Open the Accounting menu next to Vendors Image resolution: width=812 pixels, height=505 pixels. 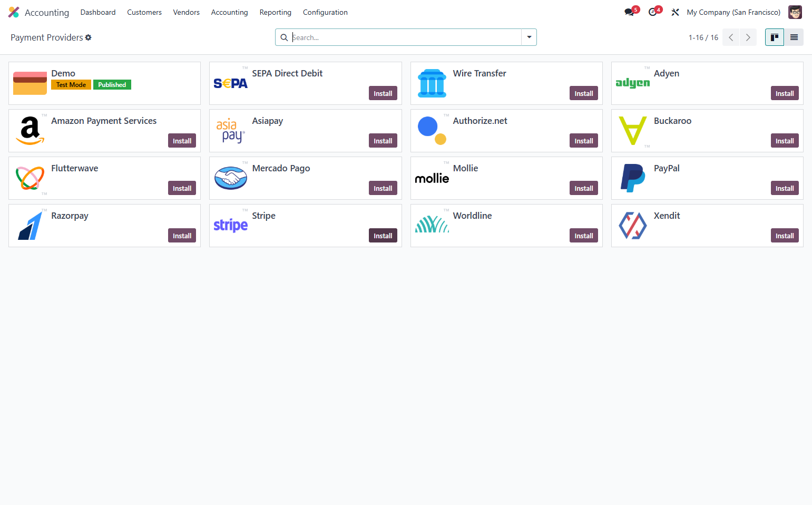tap(229, 12)
